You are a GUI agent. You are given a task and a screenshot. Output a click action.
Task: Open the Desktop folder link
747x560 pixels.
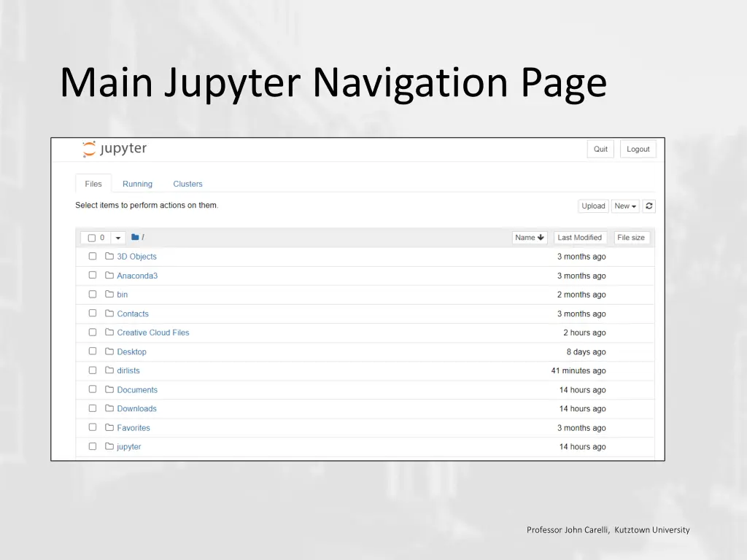tap(131, 352)
